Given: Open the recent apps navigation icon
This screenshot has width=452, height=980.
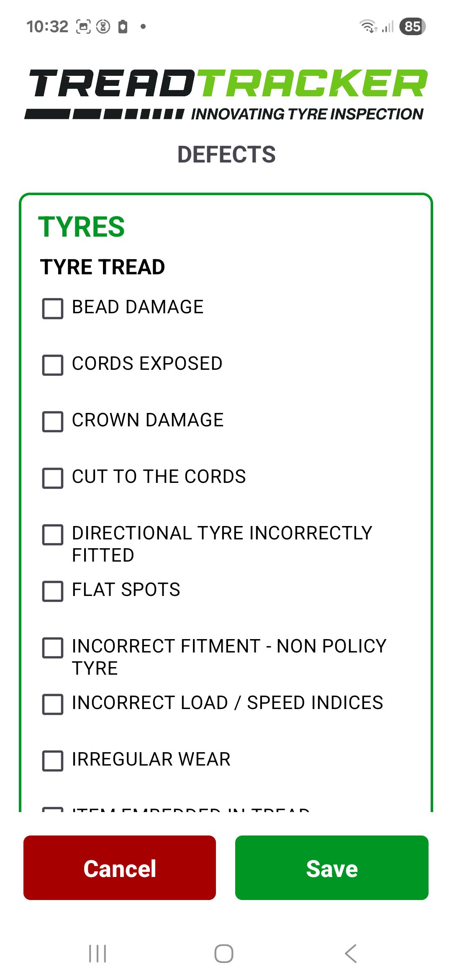Looking at the screenshot, I should [x=98, y=954].
